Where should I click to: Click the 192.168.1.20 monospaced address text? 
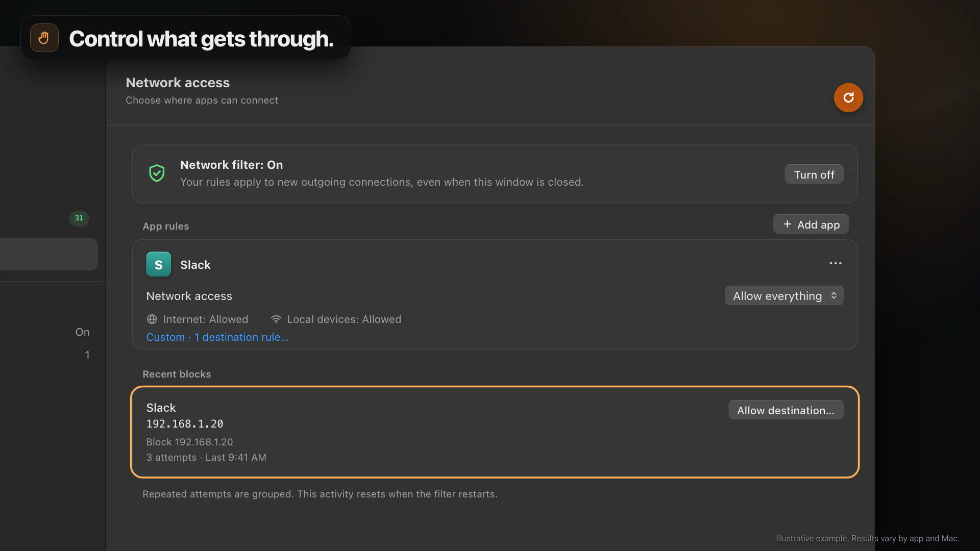pos(185,424)
